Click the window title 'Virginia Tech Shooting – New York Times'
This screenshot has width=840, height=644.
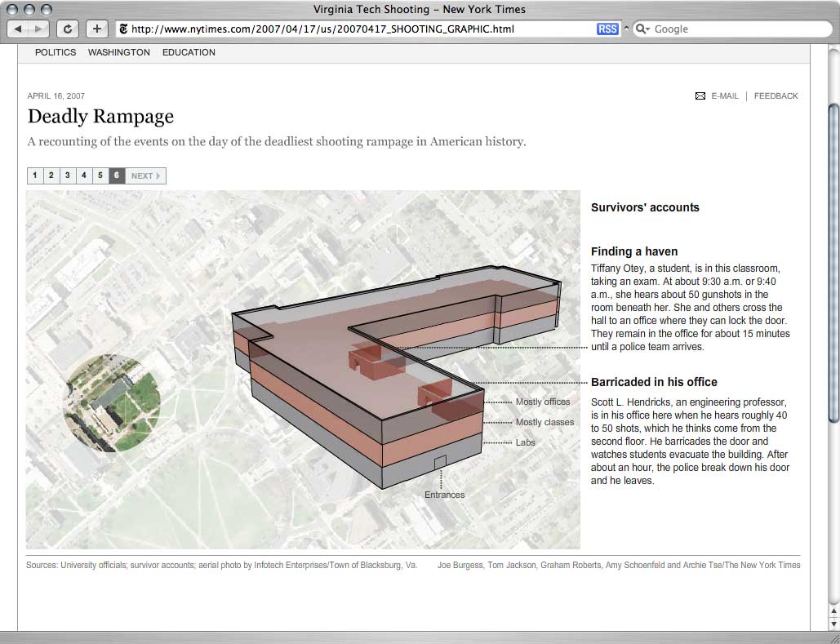(x=420, y=9)
